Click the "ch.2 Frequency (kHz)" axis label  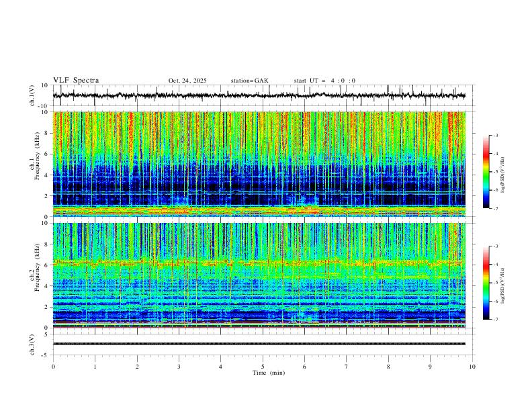tap(35, 267)
